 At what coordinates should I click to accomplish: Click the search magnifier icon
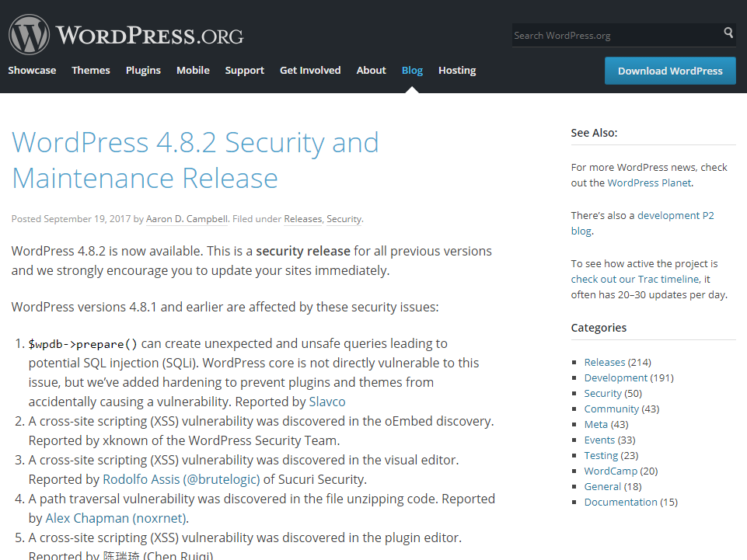click(728, 33)
